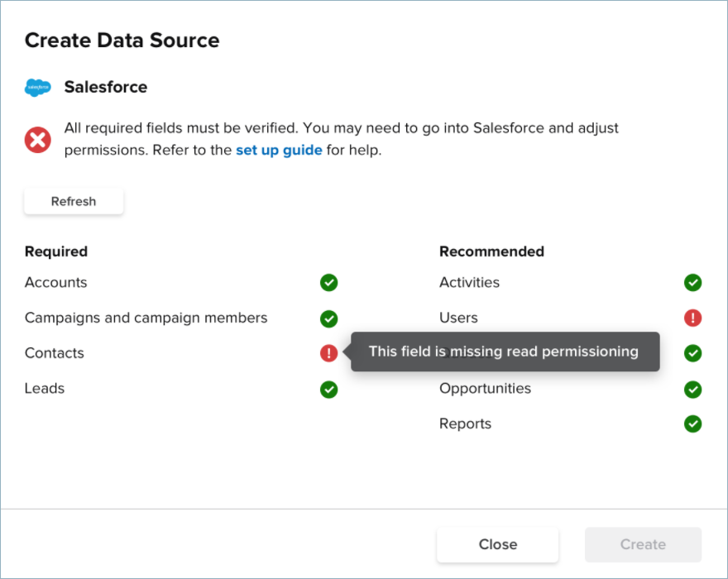The image size is (728, 579).
Task: Click the Salesforce cloud logo
Action: coord(37,88)
